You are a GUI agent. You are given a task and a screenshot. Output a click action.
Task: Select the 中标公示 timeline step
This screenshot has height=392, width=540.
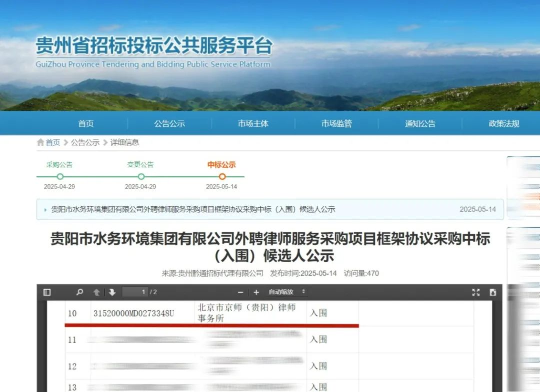point(221,165)
